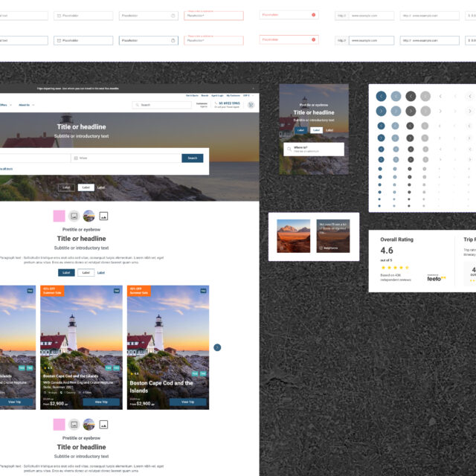
Task: Click the large light grey disabled right-arrow circle
Action: [425, 111]
